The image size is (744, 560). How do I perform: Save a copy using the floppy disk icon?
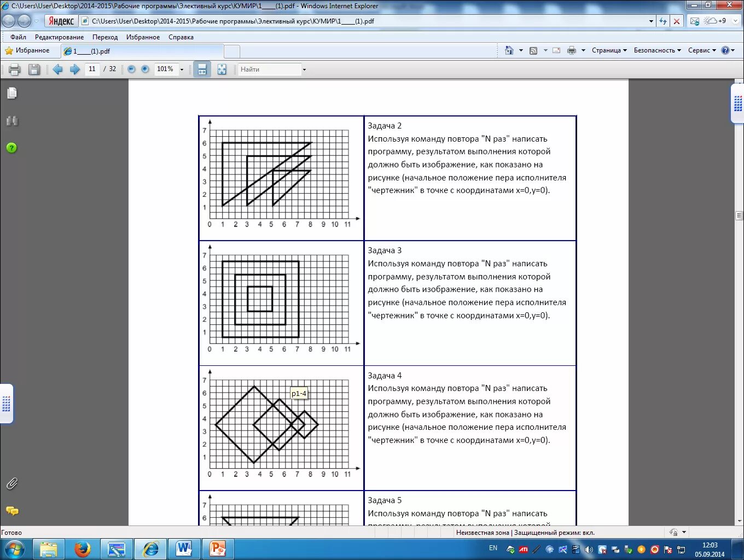pyautogui.click(x=34, y=69)
